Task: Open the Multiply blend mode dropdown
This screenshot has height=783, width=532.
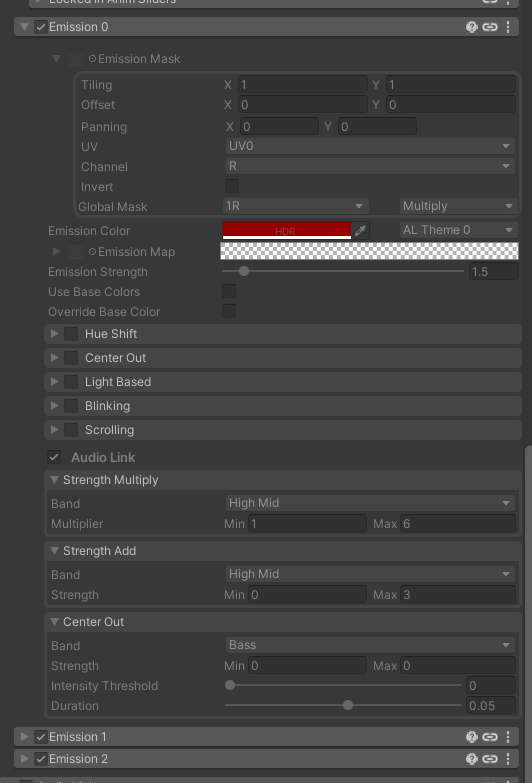Action: point(458,206)
